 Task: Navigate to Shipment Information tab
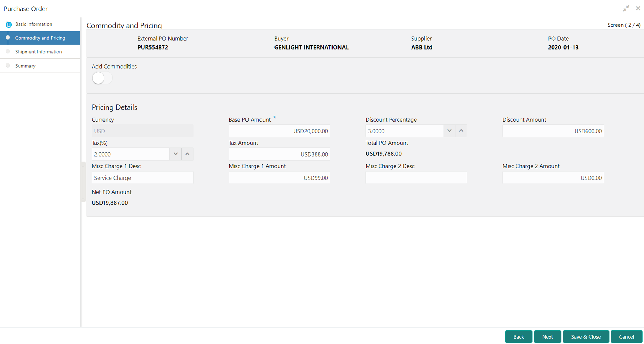(x=39, y=51)
